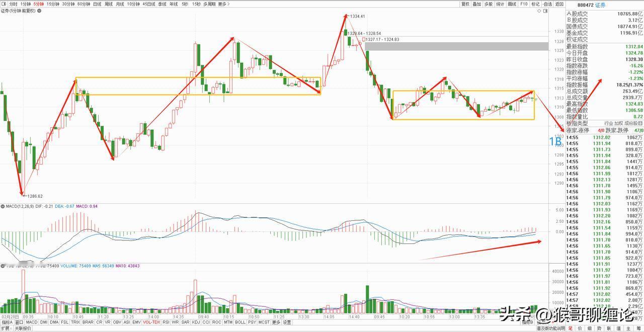644x332 pixels.
Task: Select the 5分钟 period tab
Action: (x=39, y=4)
